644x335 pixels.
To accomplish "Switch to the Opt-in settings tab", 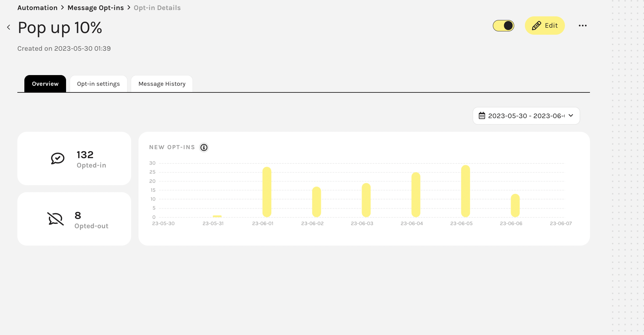I will click(x=98, y=84).
